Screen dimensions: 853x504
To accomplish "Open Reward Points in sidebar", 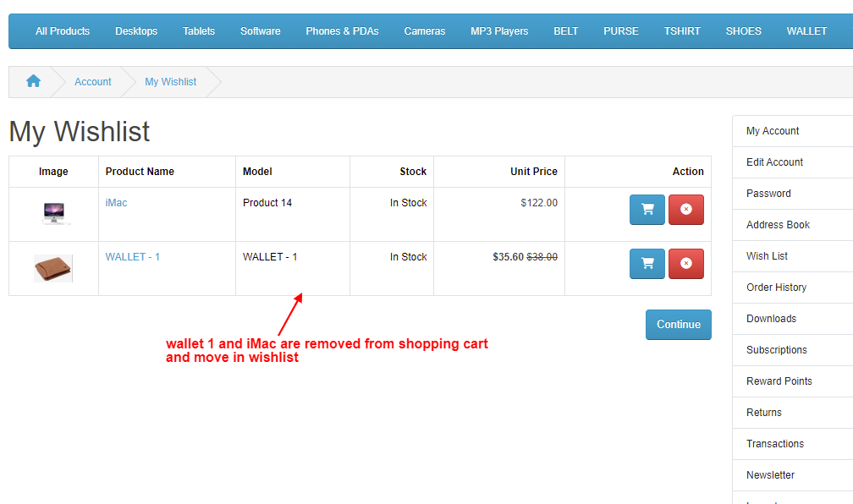I will tap(793, 381).
